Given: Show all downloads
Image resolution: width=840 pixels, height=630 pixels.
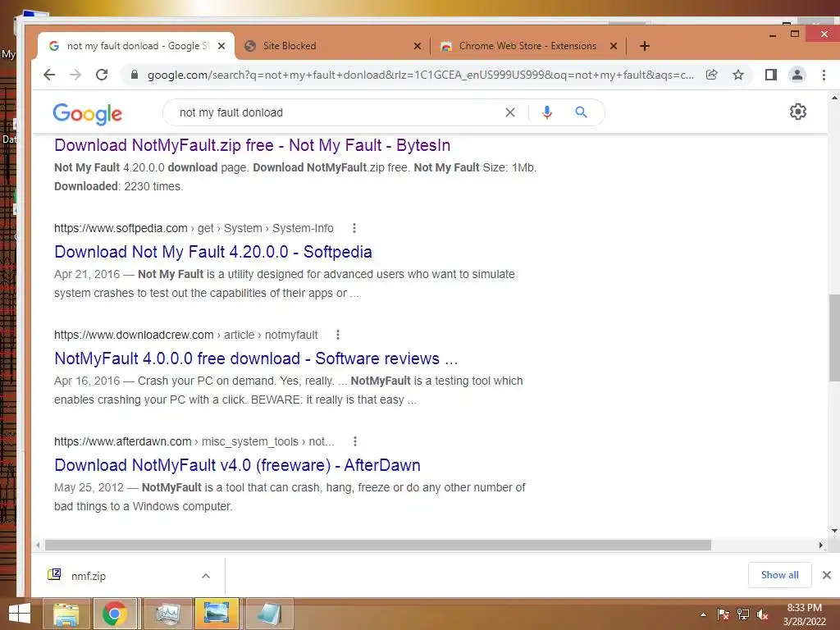Looking at the screenshot, I should (x=779, y=575).
